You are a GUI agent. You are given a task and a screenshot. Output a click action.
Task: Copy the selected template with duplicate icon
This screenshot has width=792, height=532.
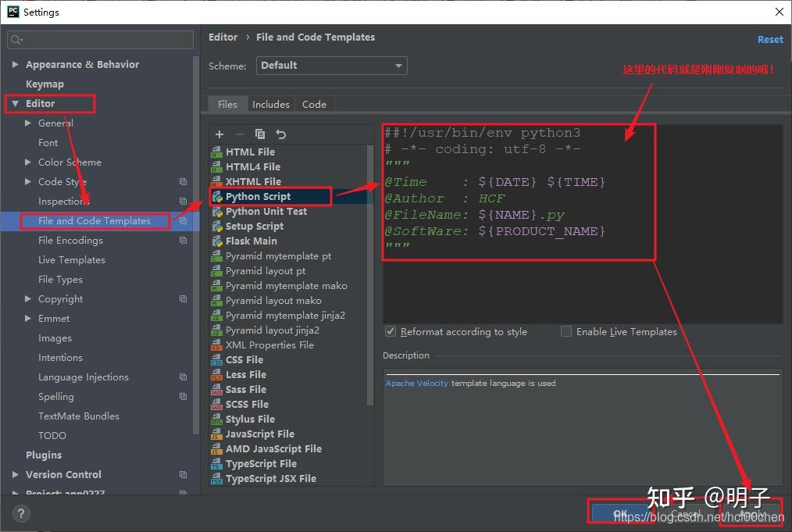coord(260,134)
